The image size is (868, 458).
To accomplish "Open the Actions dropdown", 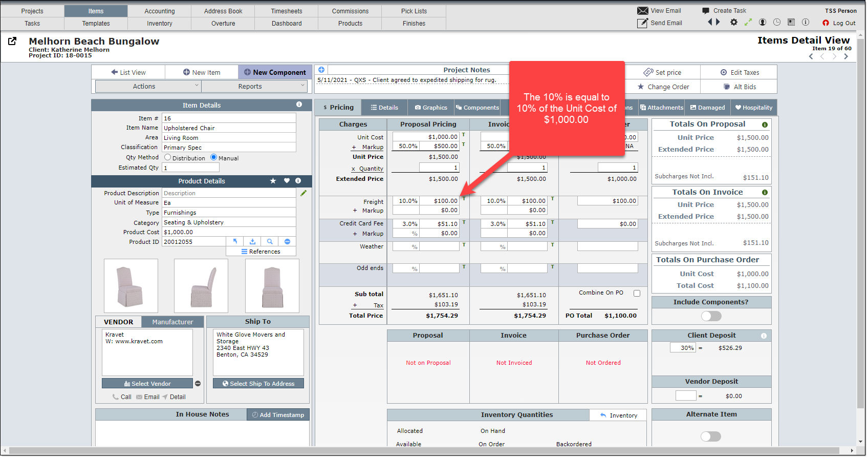I will [x=148, y=86].
